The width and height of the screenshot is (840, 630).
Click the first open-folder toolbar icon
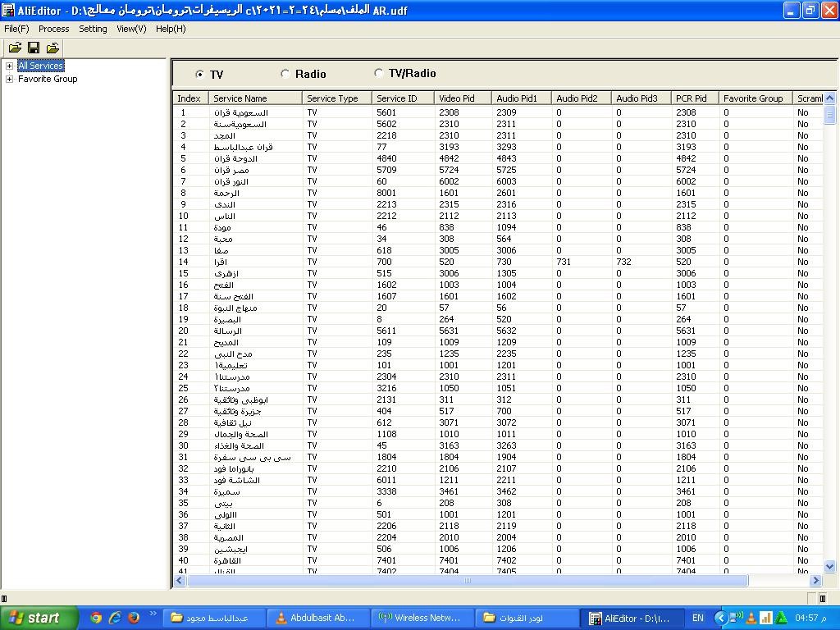click(15, 48)
